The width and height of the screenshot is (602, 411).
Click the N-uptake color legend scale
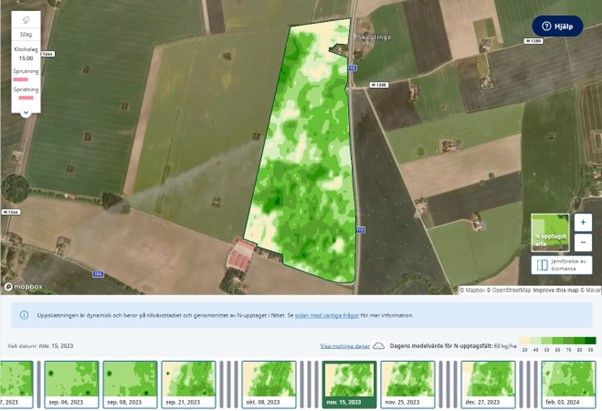click(556, 343)
